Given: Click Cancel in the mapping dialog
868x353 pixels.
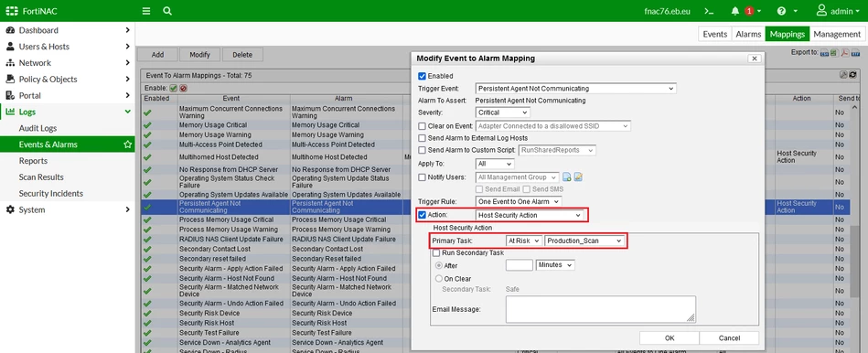Looking at the screenshot, I should tap(729, 338).
